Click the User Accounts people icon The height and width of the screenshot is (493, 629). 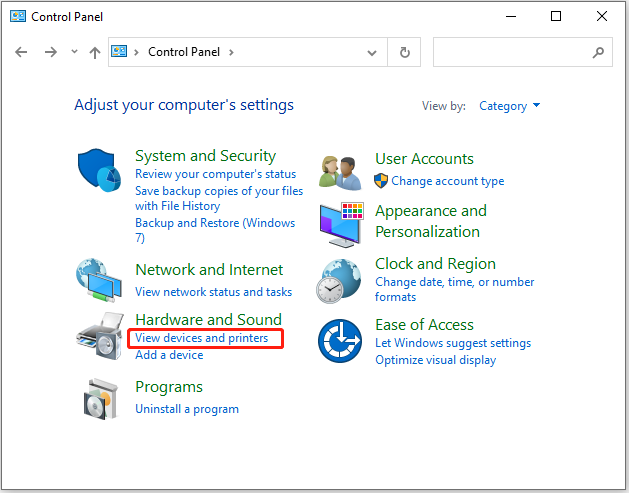340,173
